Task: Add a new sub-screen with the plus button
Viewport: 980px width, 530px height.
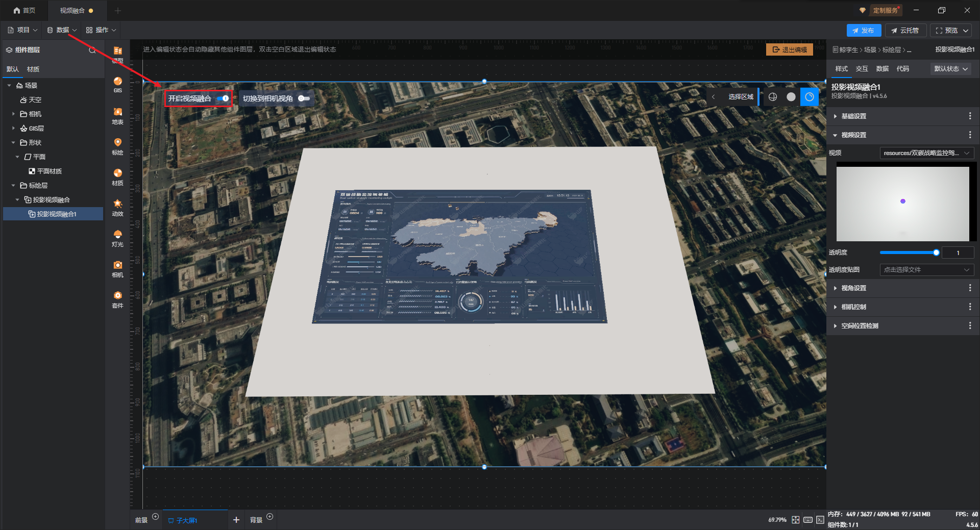Action: click(x=236, y=520)
